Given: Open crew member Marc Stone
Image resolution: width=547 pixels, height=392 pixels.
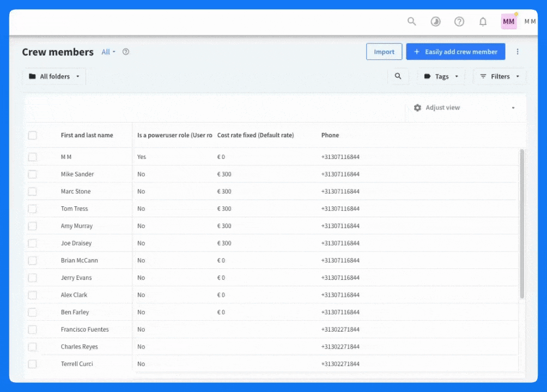Looking at the screenshot, I should 76,192.
